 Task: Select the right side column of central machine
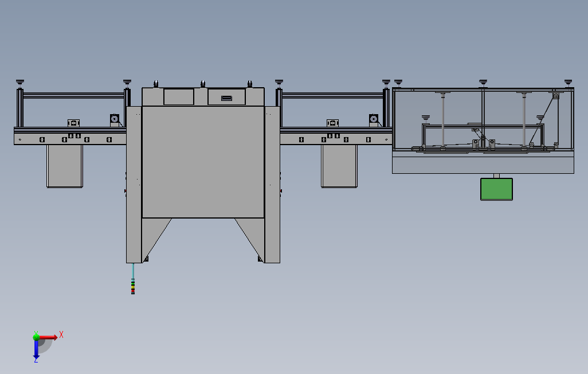(272, 184)
